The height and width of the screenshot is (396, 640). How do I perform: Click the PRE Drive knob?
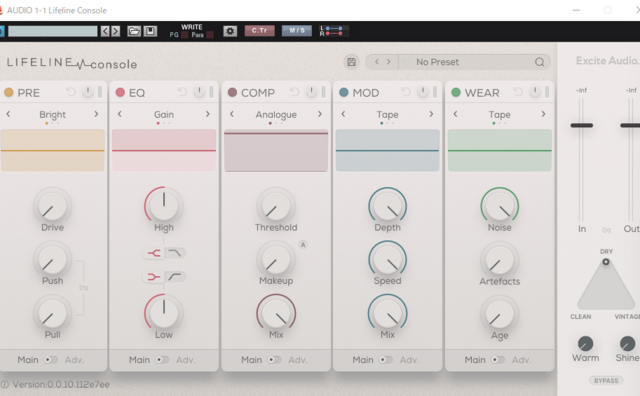coord(52,207)
